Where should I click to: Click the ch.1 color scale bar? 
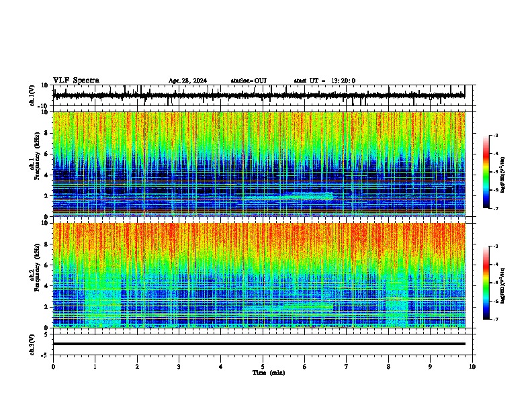point(486,172)
